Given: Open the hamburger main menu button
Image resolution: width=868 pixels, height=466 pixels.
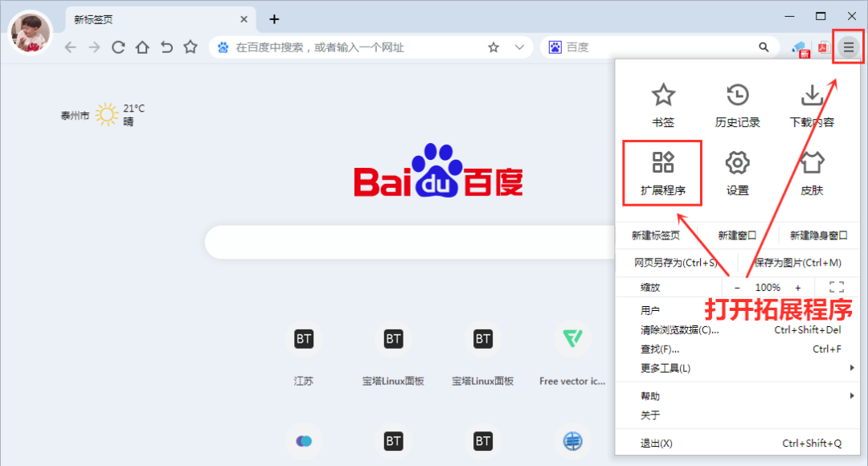Looking at the screenshot, I should [x=848, y=47].
